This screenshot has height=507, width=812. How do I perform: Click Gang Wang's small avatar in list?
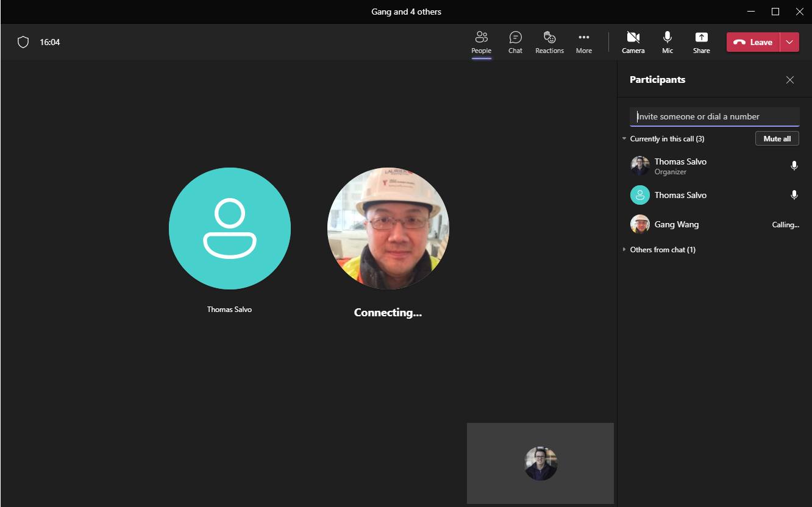point(639,224)
